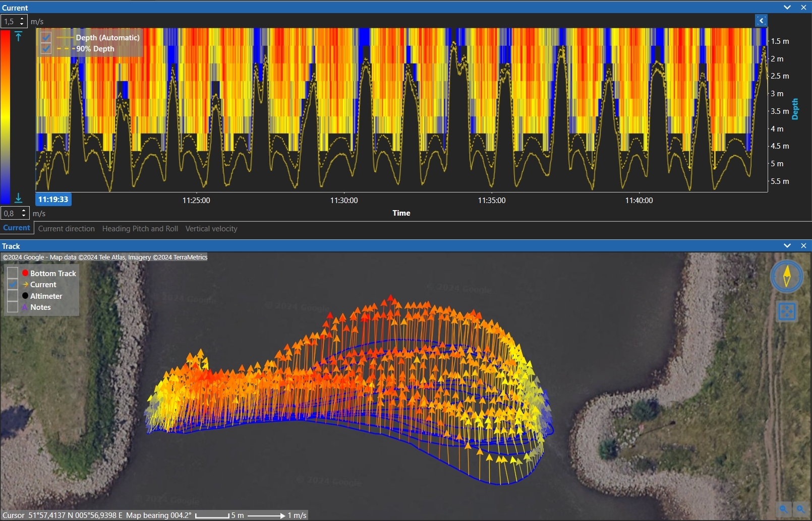Collapse the Current panel via its chevron
Image resolution: width=812 pixels, height=521 pixels.
tap(787, 7)
